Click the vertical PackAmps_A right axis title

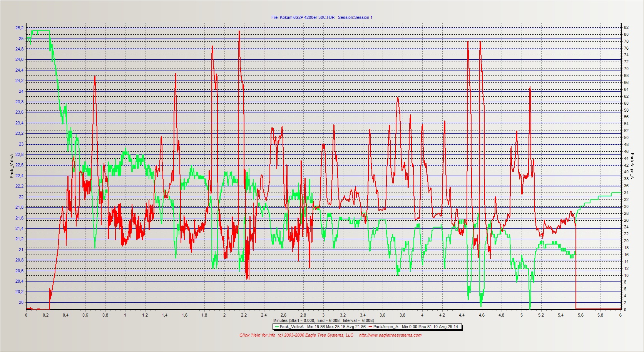click(x=632, y=166)
